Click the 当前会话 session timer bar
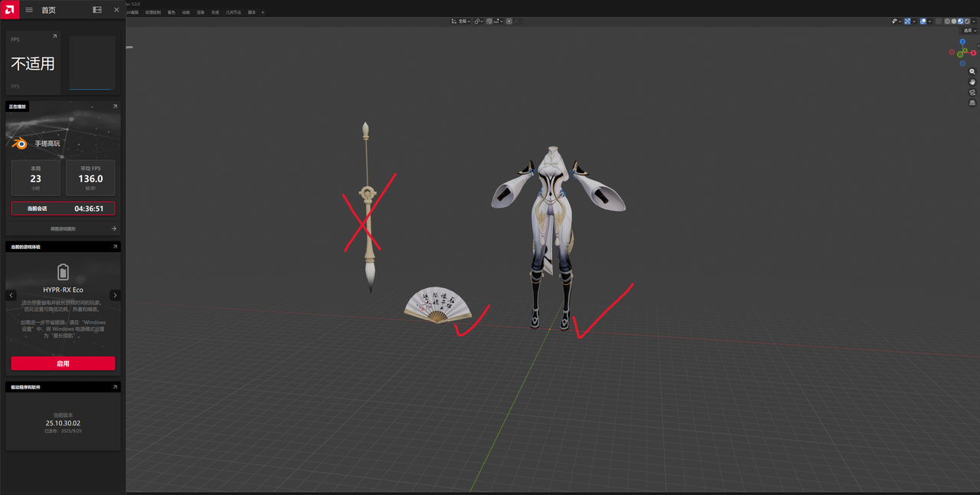The width and height of the screenshot is (980, 495). [x=63, y=208]
